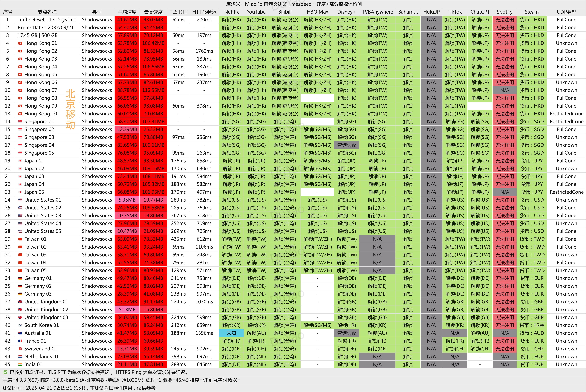Image resolution: width=586 pixels, height=392 pixels.
Task: Click the gray 查询失败 Disney+ cell for Singapore 04
Action: (346, 145)
